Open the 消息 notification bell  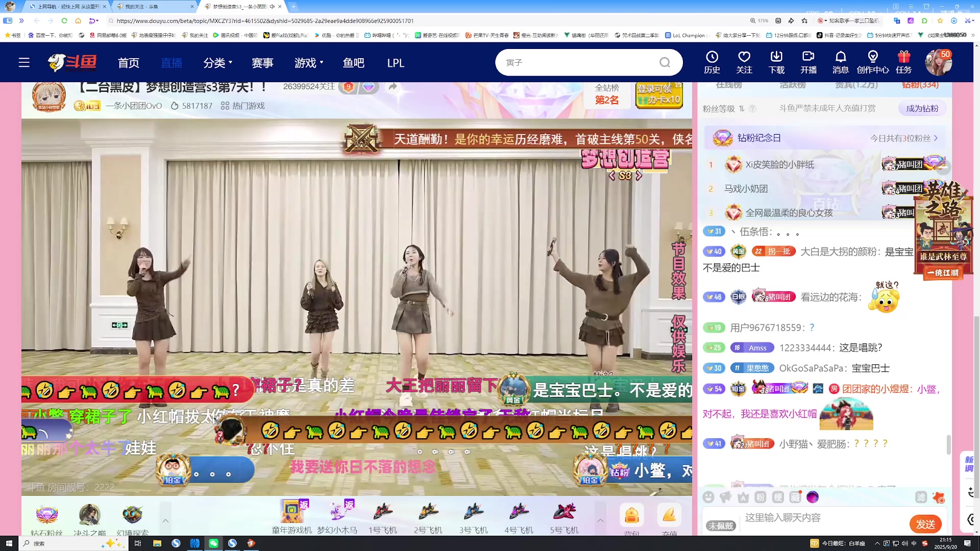[841, 62]
